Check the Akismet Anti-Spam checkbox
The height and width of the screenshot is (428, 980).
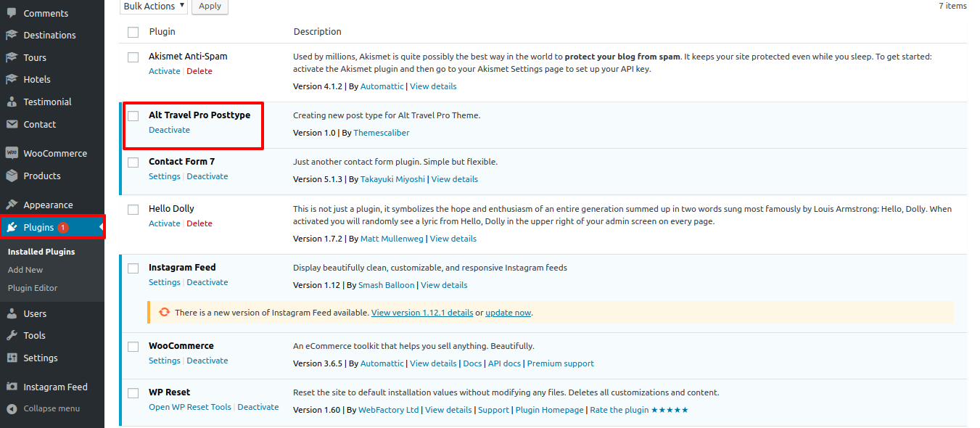coord(133,57)
